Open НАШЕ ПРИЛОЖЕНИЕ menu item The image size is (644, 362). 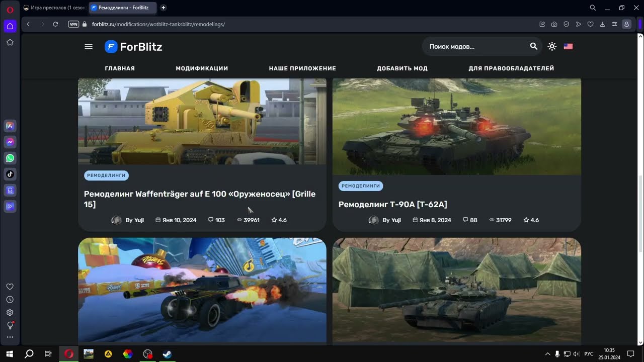tap(302, 68)
